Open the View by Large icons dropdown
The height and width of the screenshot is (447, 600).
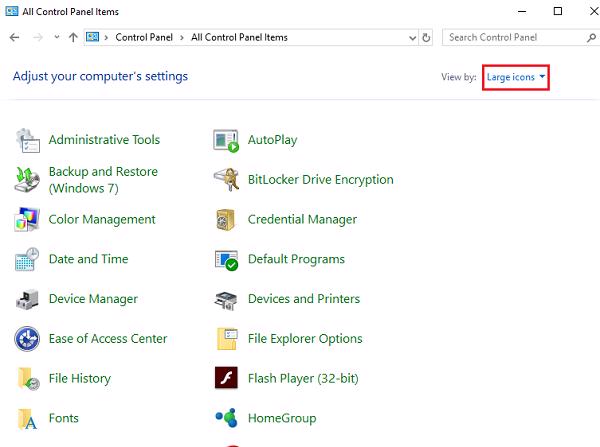point(516,77)
